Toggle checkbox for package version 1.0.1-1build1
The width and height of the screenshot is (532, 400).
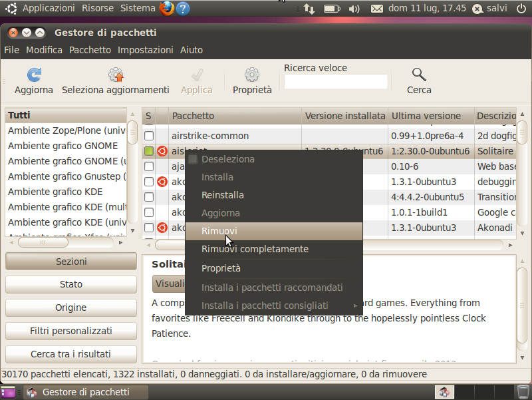click(149, 212)
